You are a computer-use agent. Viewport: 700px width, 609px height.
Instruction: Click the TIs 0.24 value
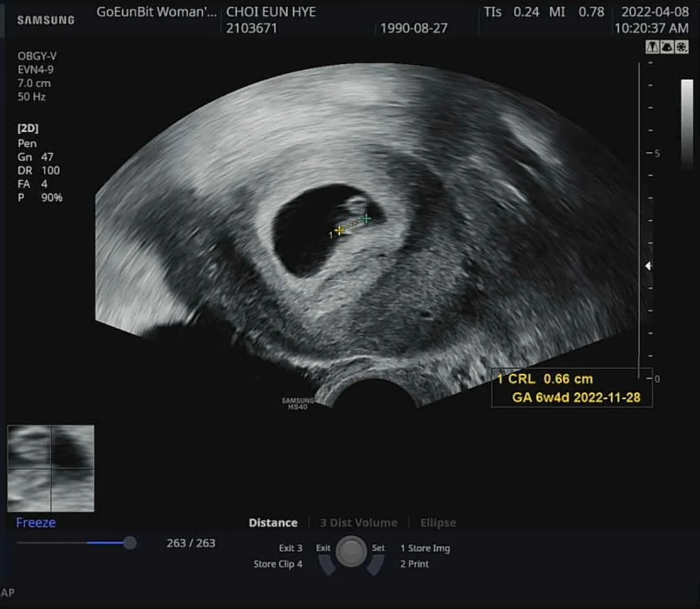[511, 12]
